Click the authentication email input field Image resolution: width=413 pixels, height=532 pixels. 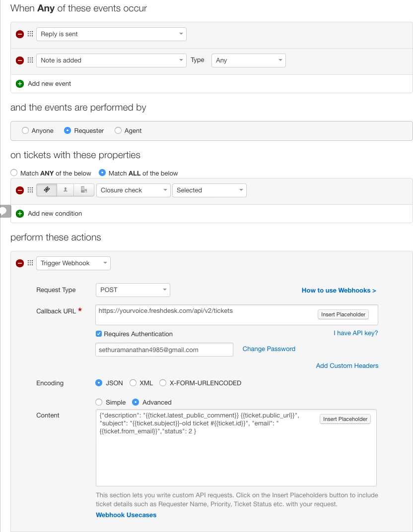(164, 350)
